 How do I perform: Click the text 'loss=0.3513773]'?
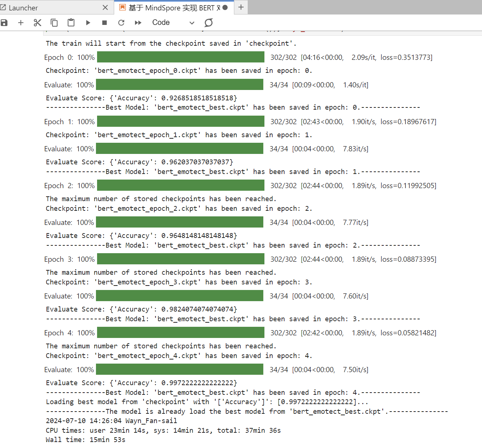point(407,57)
